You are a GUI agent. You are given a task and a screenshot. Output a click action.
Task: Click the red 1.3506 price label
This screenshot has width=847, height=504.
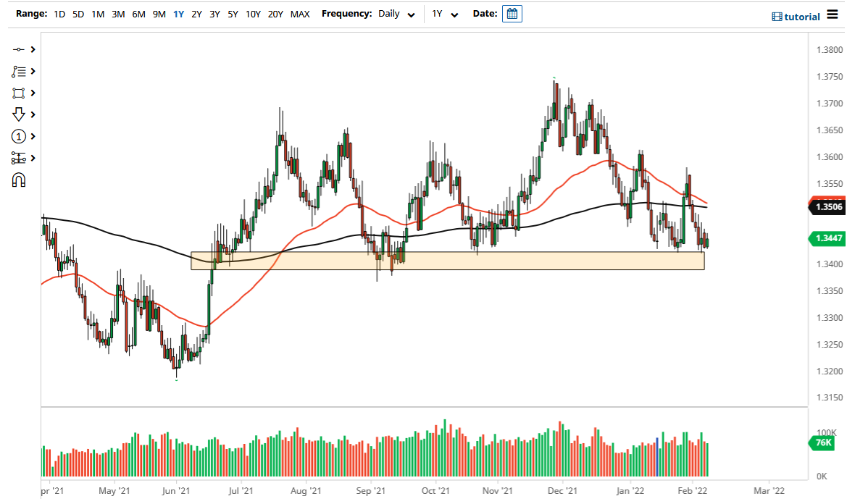pyautogui.click(x=827, y=207)
